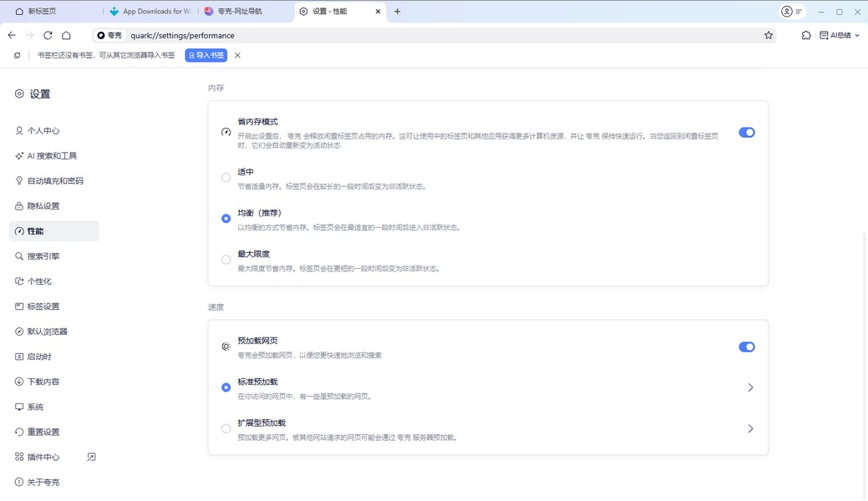Choose the 适中 memory radio option
Image resolution: width=868 pixels, height=501 pixels.
[x=226, y=177]
